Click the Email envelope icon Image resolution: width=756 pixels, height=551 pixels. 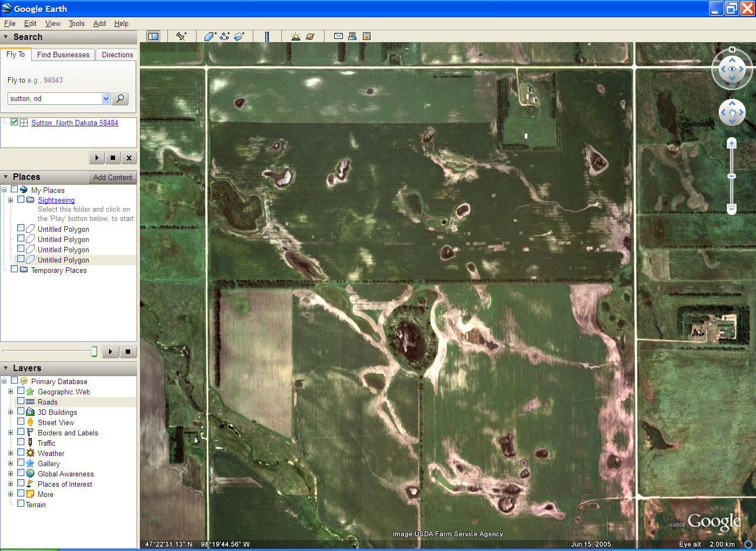coord(339,36)
